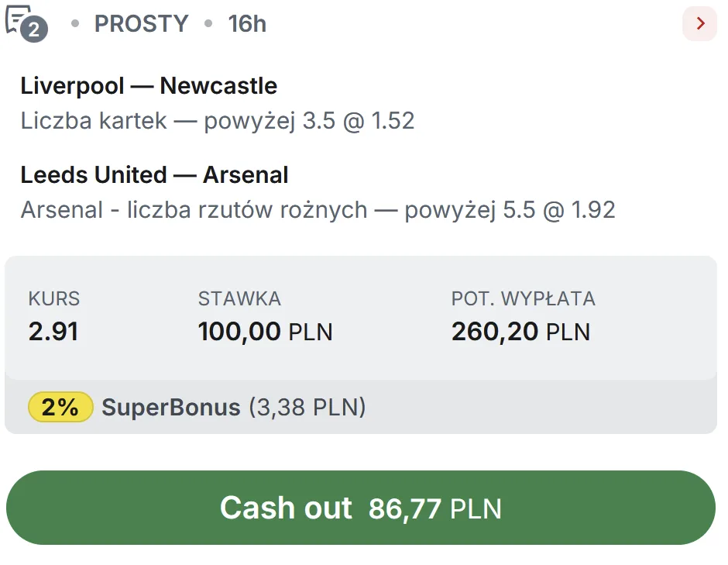Open the Liczba kartek powyżej 3.5 bet
This screenshot has height=565, width=728.
pos(217,121)
